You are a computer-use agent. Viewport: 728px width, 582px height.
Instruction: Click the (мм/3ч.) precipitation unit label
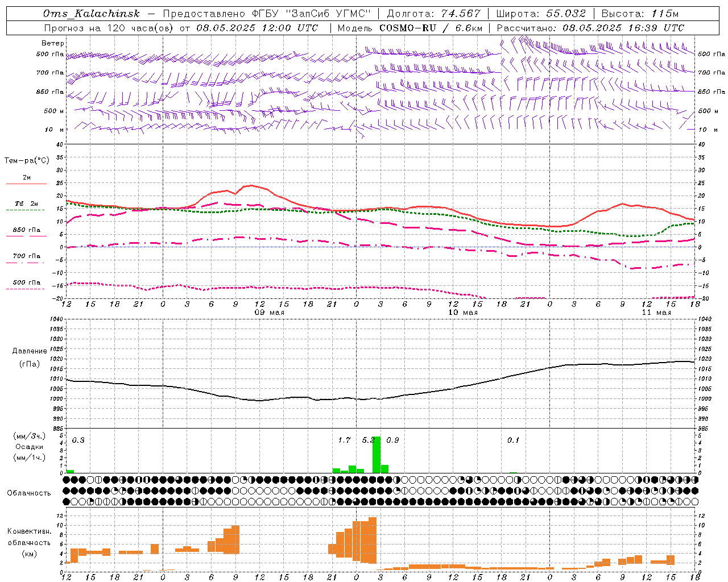pyautogui.click(x=30, y=436)
